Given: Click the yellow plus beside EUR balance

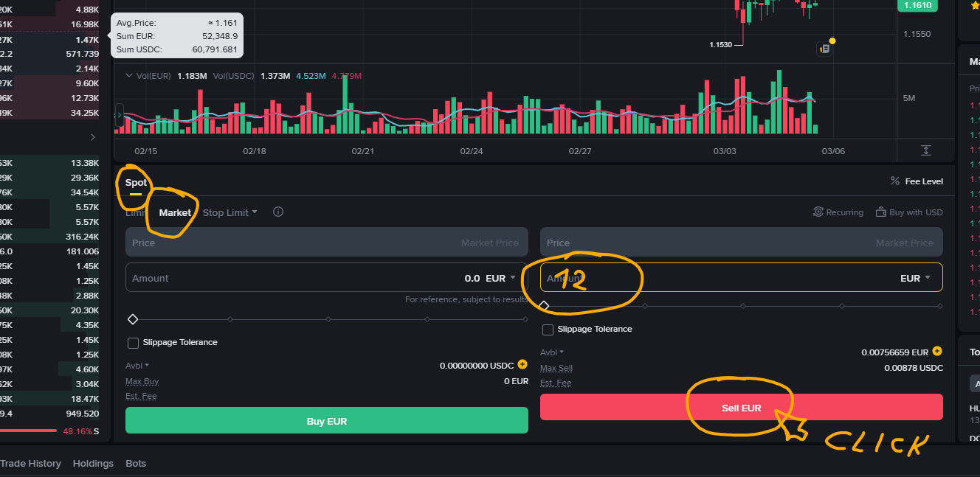Looking at the screenshot, I should [937, 352].
